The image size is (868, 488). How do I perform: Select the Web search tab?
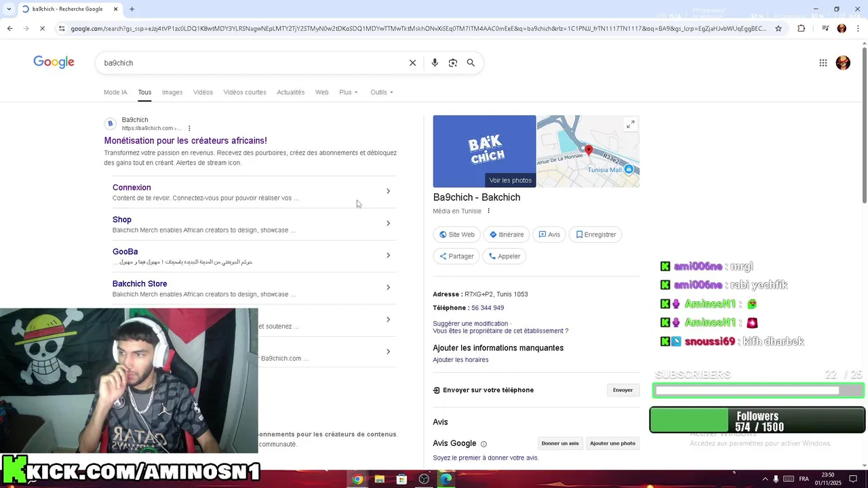[321, 92]
